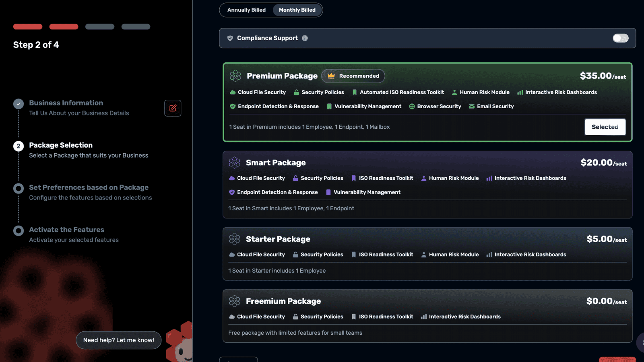Click the $35.00/seat price

tap(603, 76)
